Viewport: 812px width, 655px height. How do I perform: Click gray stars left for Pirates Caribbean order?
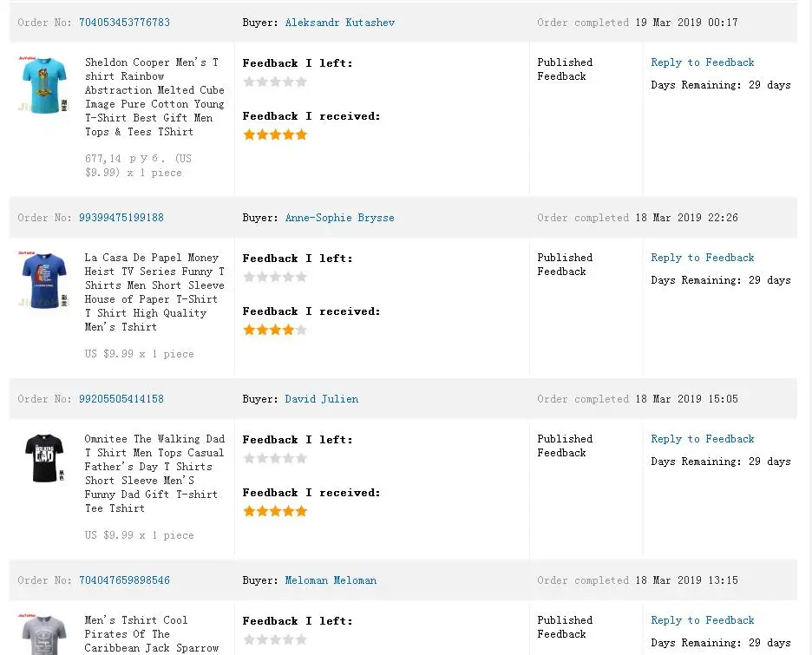(275, 639)
